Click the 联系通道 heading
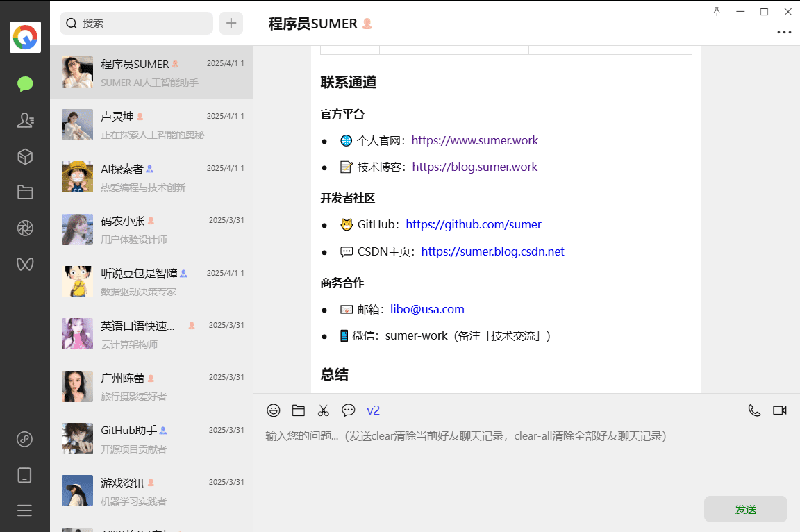Screen dimensions: 800x532 [x=349, y=82]
